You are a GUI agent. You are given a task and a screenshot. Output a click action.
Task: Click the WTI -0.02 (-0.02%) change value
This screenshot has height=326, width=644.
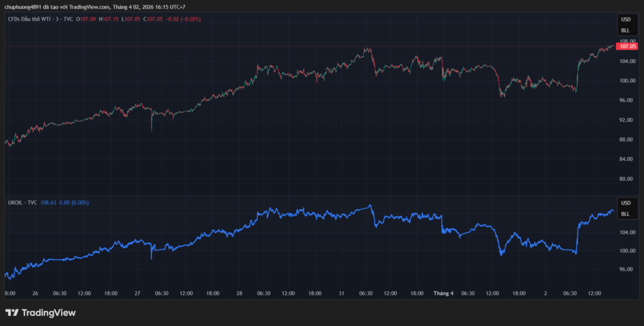point(184,19)
